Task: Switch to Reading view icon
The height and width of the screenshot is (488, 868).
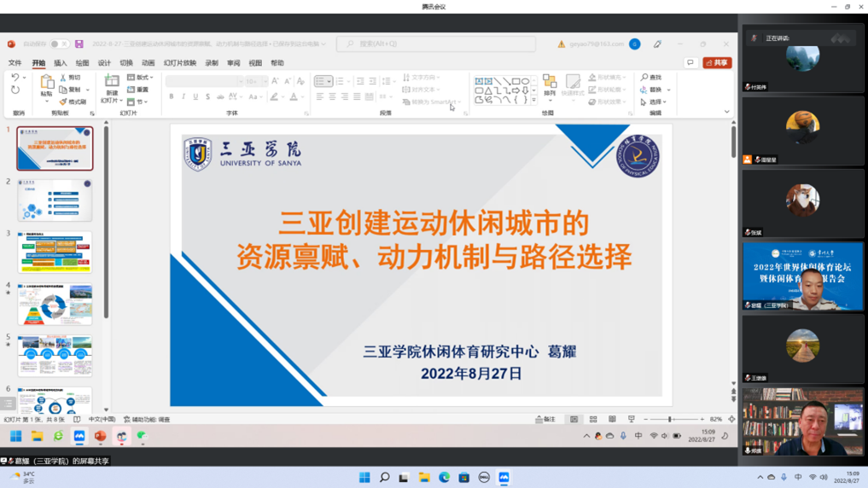Action: point(612,420)
